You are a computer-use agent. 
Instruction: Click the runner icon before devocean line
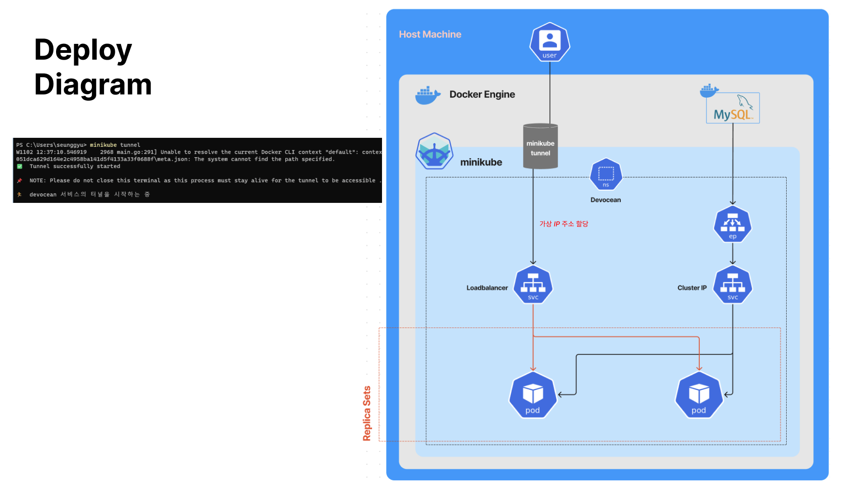coord(19,194)
